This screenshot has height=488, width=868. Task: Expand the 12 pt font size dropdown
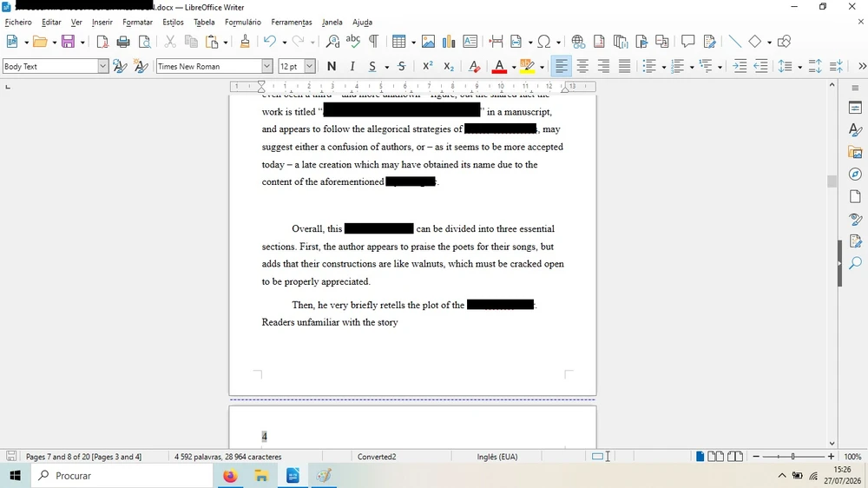point(310,67)
